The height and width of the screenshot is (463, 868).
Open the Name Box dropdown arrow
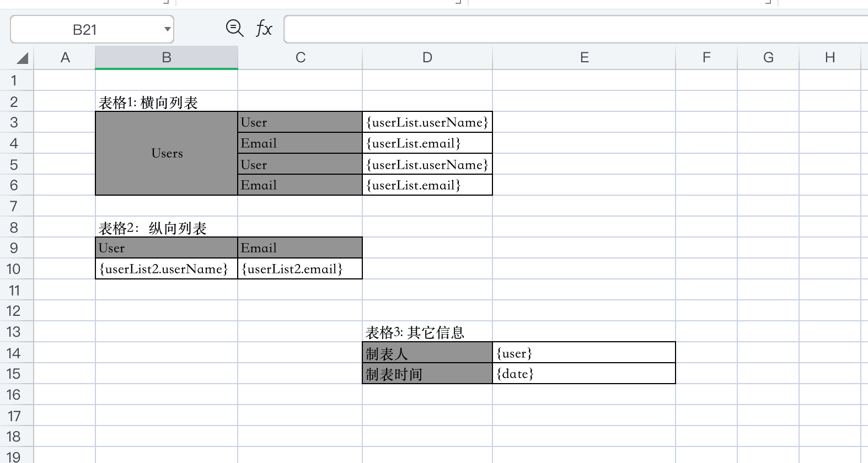[x=167, y=29]
